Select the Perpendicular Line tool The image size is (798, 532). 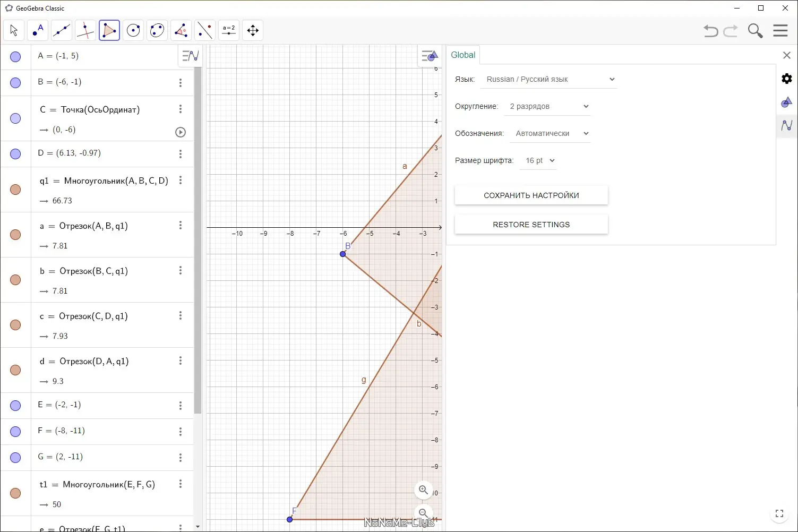[85, 30]
